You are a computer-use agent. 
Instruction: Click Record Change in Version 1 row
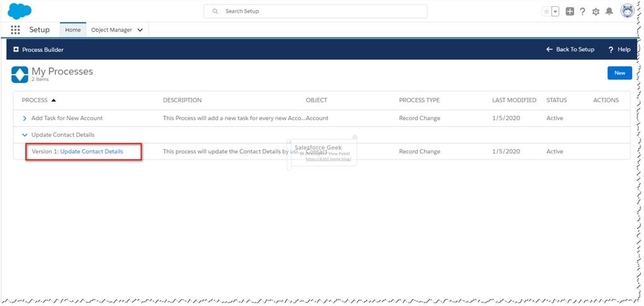pyautogui.click(x=419, y=151)
